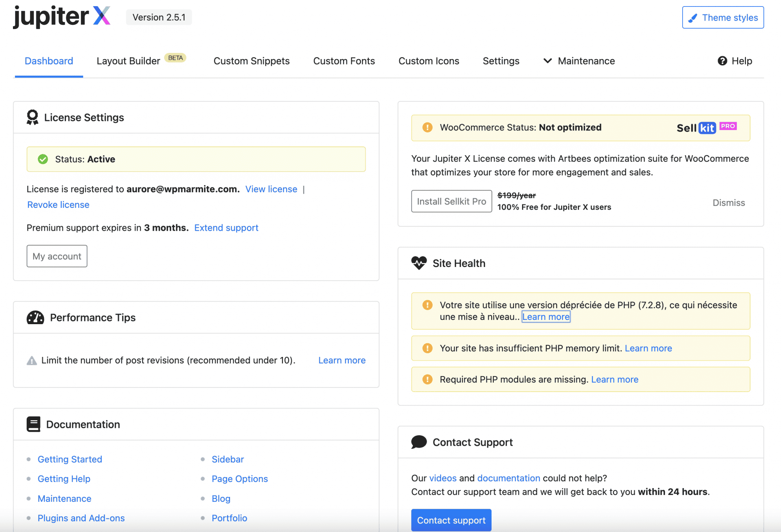Image resolution: width=781 pixels, height=532 pixels.
Task: Open the Settings tab
Action: tap(501, 61)
